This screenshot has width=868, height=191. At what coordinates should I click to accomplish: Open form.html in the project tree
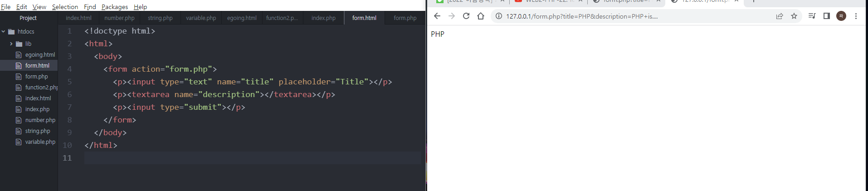point(37,66)
